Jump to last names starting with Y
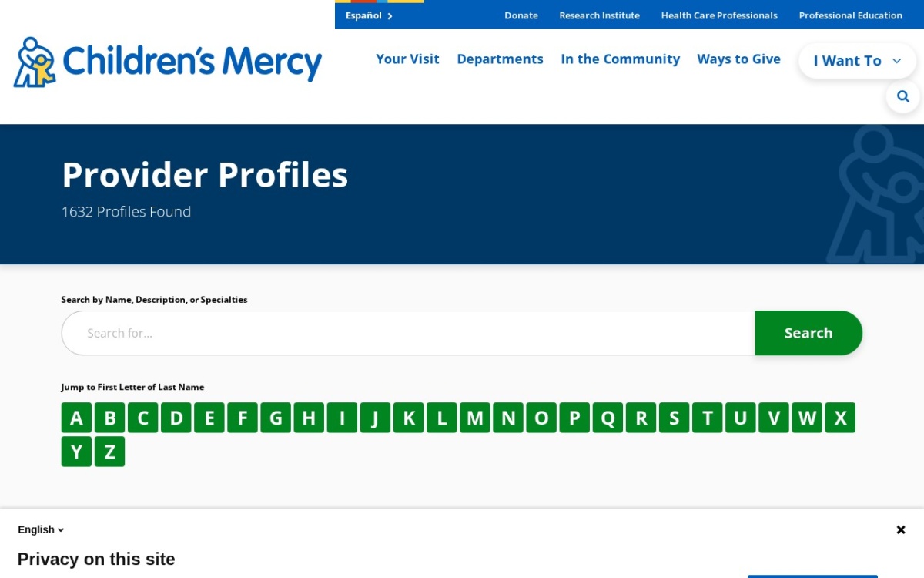The width and height of the screenshot is (924, 578). click(x=76, y=452)
